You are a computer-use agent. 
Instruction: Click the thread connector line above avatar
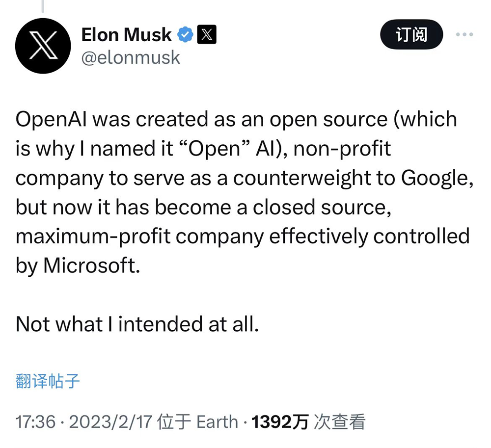pyautogui.click(x=43, y=6)
